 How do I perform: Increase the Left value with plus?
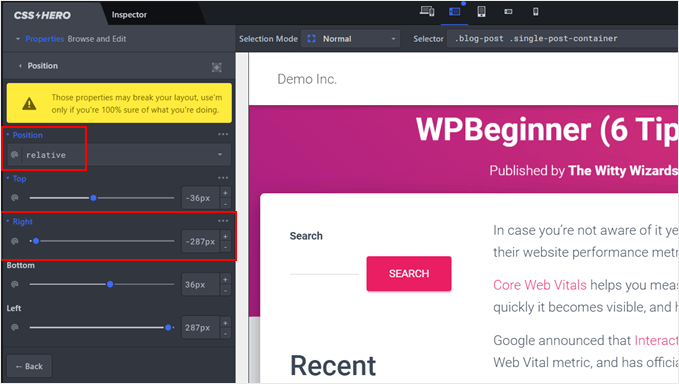coord(225,323)
